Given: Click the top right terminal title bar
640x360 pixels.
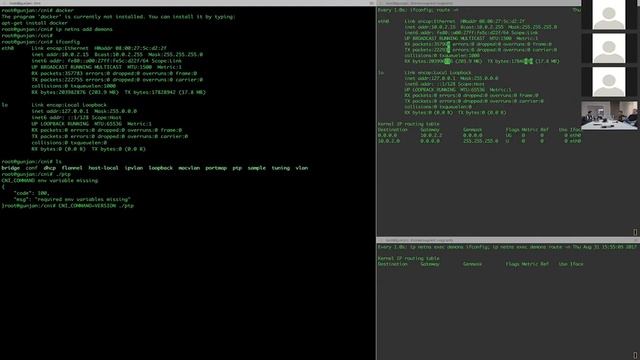Looking at the screenshot, I should (x=478, y=3).
